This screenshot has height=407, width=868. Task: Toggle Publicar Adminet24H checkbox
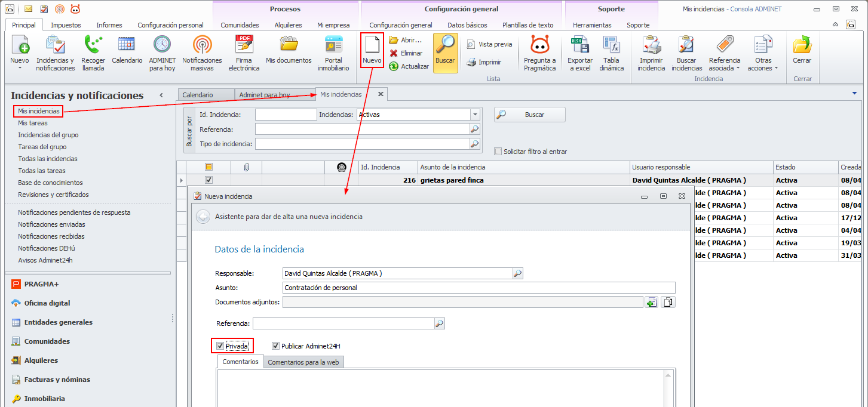(x=275, y=346)
